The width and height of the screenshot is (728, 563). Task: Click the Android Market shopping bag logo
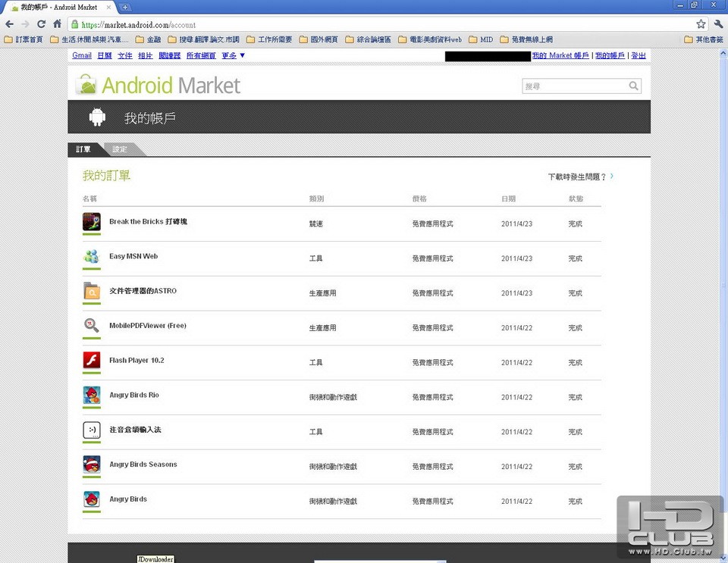click(x=86, y=84)
